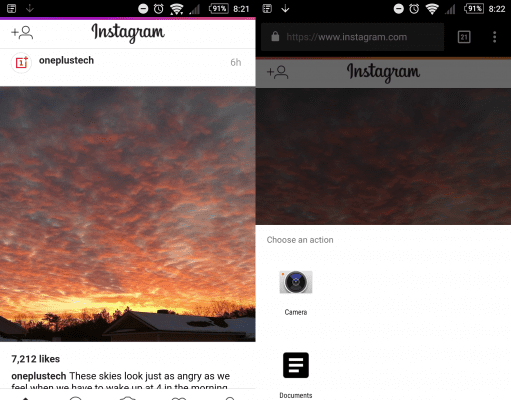Tap the add people icon in Instagram app
The image size is (511, 400).
pos(22,32)
